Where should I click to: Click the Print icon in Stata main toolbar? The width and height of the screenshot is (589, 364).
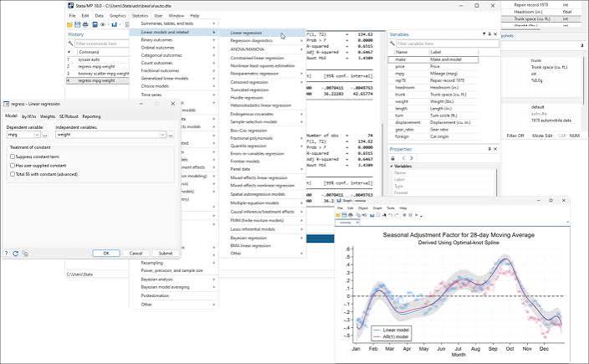click(85, 24)
